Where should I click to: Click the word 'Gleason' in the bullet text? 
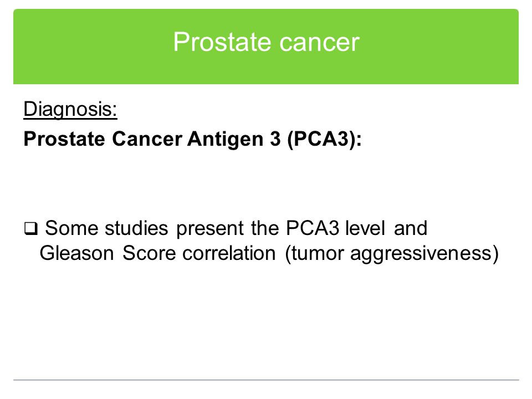coord(76,253)
